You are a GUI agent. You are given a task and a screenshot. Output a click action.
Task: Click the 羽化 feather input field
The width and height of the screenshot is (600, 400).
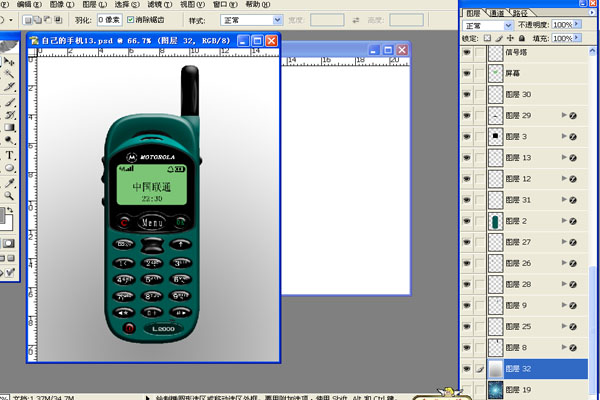tap(109, 20)
